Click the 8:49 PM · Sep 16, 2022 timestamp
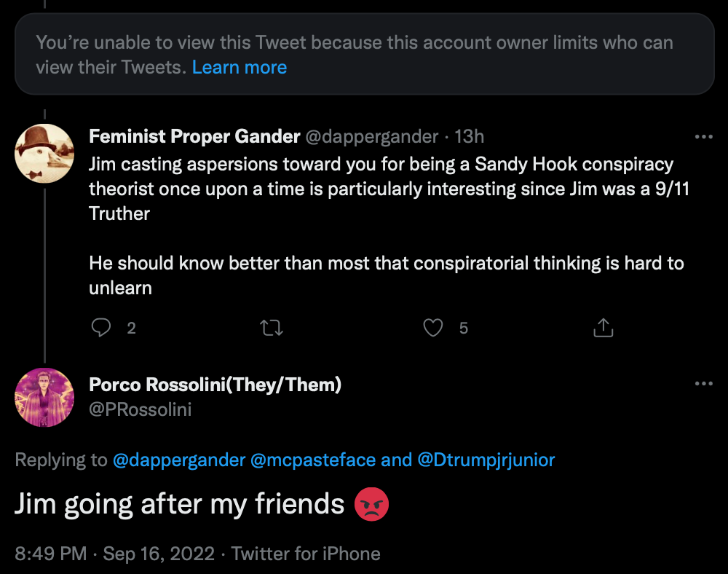This screenshot has width=728, height=574. [114, 554]
